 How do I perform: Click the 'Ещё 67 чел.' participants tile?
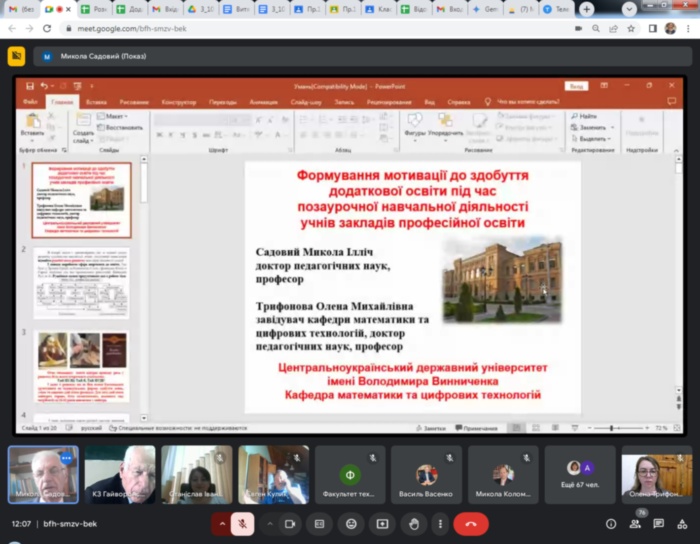pos(580,474)
